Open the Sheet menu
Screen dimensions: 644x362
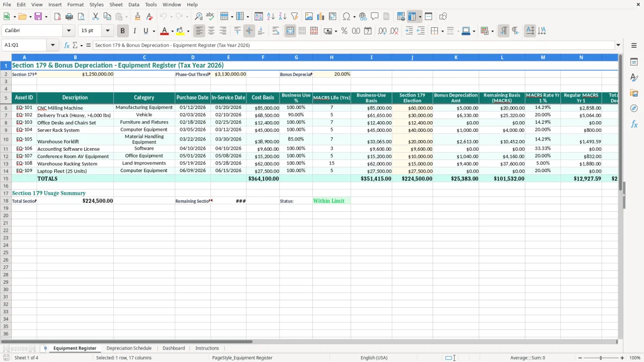(116, 4)
